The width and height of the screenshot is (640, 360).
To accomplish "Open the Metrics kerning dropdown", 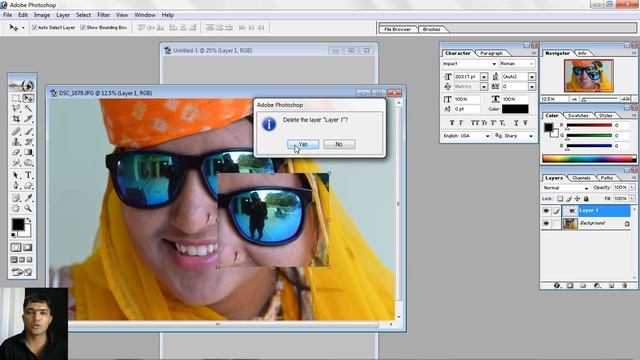I will [484, 87].
